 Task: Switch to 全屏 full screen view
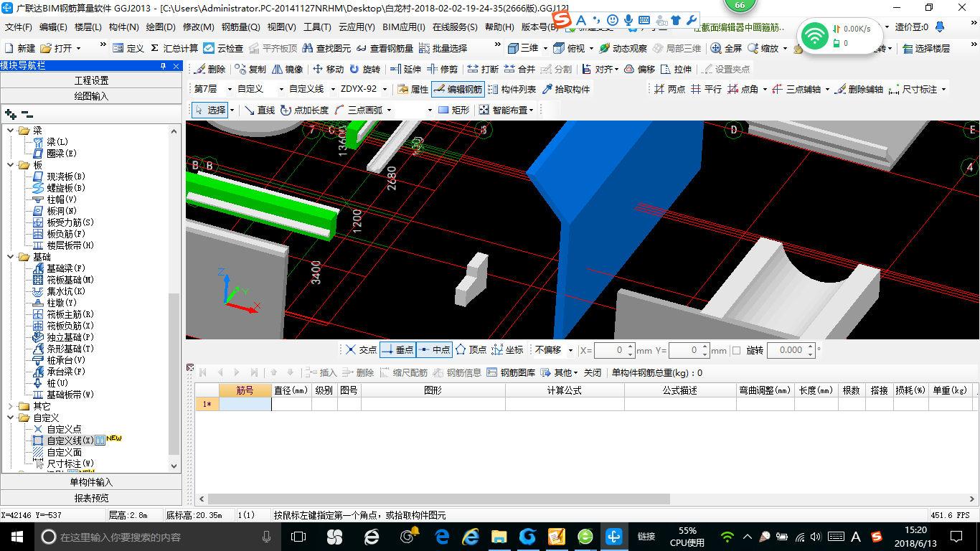pos(727,48)
